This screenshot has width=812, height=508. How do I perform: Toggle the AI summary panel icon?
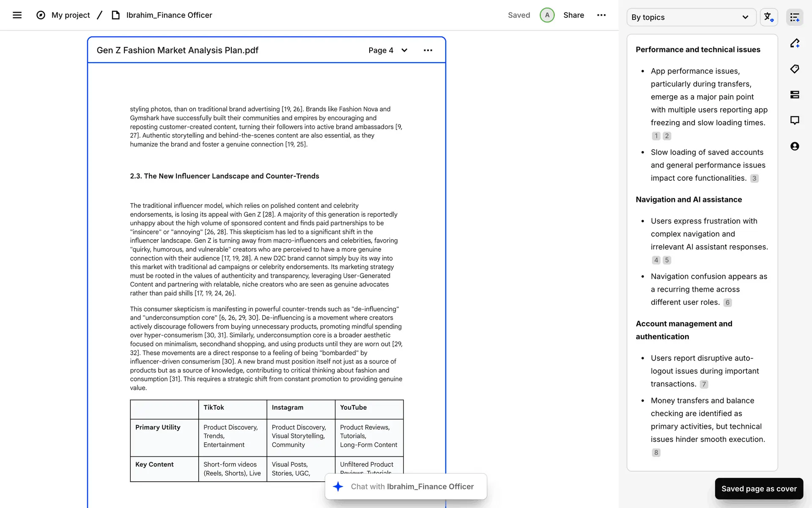click(795, 17)
